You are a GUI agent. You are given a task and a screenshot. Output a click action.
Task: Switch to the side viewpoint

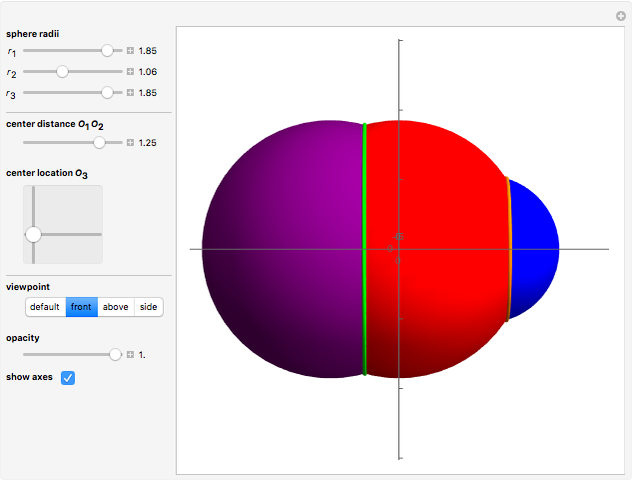148,307
